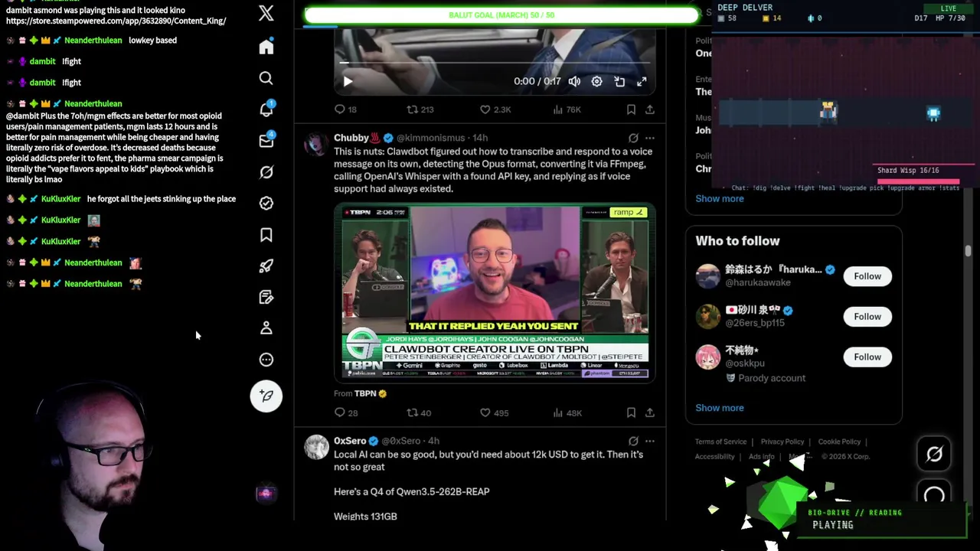The height and width of the screenshot is (551, 980).
Task: Click Chubby's profile avatar
Action: pyautogui.click(x=316, y=143)
